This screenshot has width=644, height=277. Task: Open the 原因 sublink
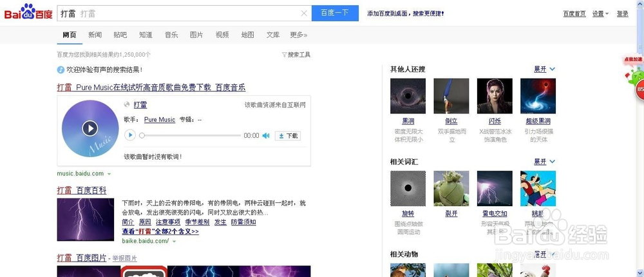coord(145,222)
